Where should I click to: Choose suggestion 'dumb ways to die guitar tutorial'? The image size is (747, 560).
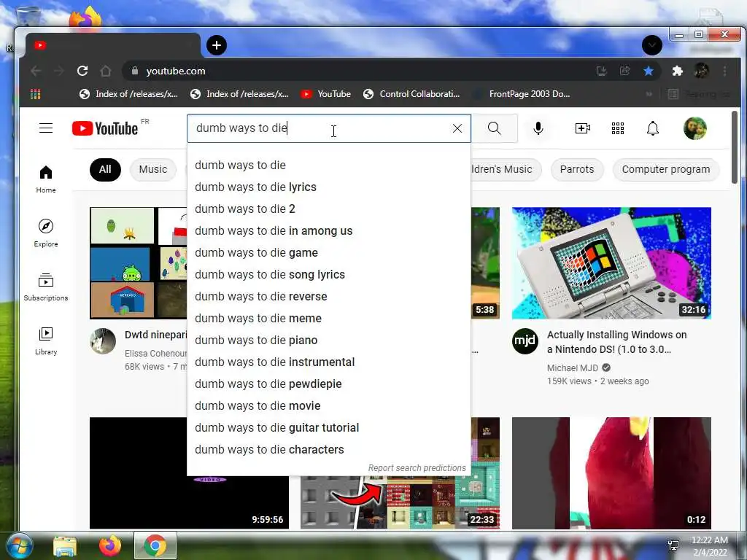pyautogui.click(x=329, y=428)
